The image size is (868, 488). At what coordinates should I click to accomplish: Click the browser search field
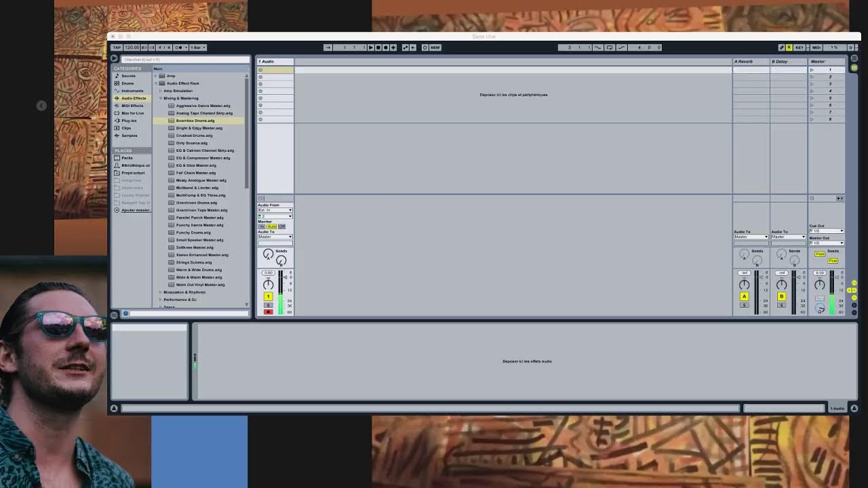coord(184,60)
